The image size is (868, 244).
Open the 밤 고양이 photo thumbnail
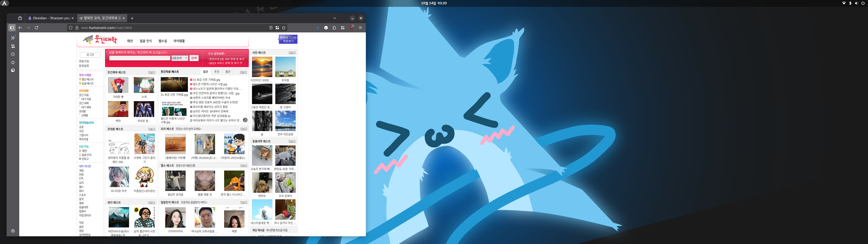pos(285,94)
